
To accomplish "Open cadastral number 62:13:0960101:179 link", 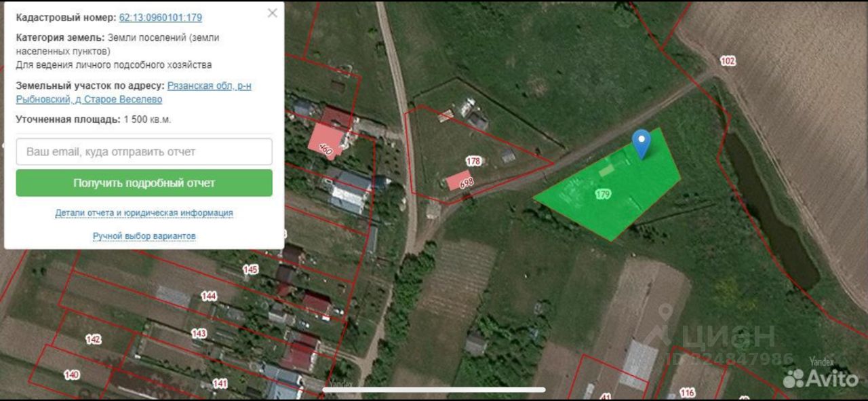I will pyautogui.click(x=161, y=18).
